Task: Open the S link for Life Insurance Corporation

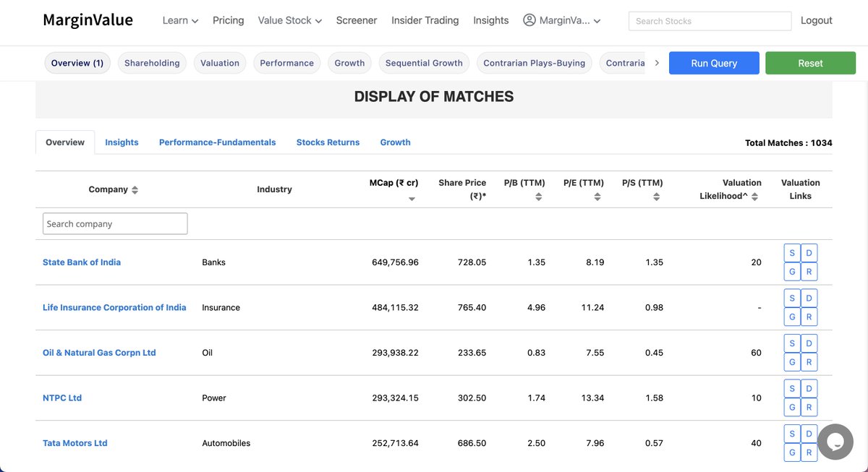Action: pos(792,298)
